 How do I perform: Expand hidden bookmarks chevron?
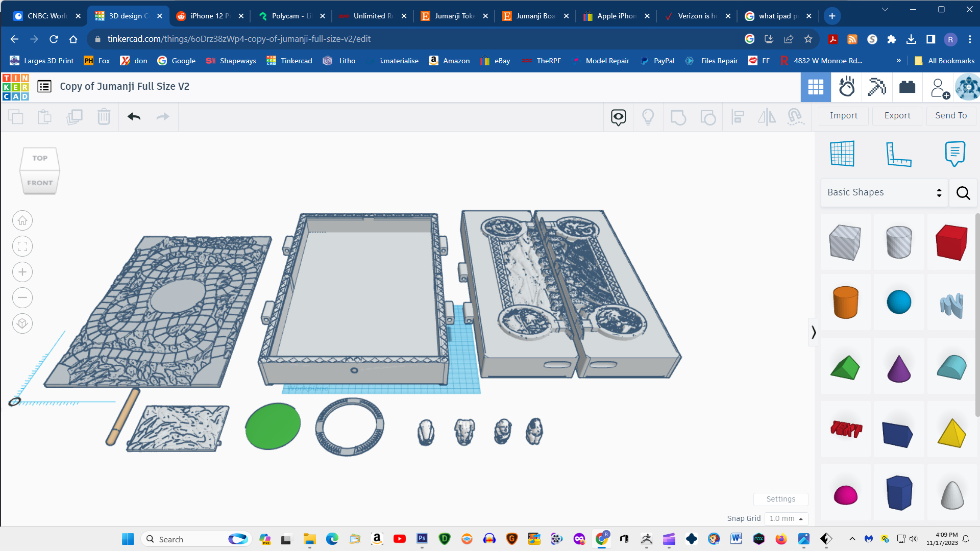tap(898, 61)
